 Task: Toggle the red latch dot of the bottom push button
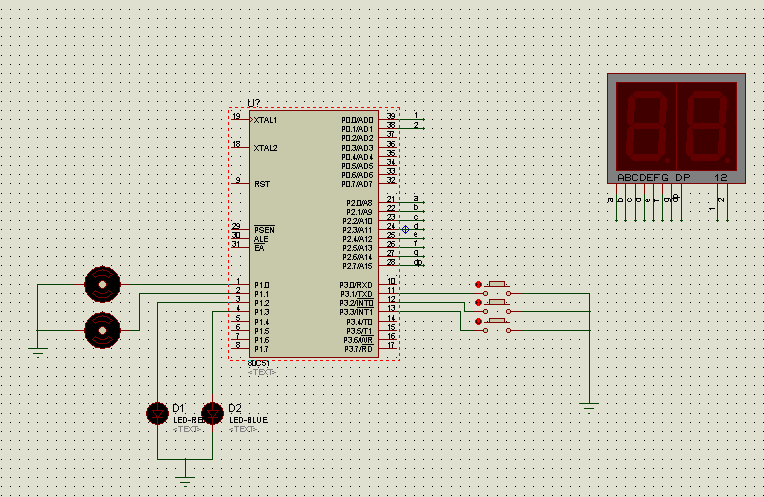[x=478, y=321]
